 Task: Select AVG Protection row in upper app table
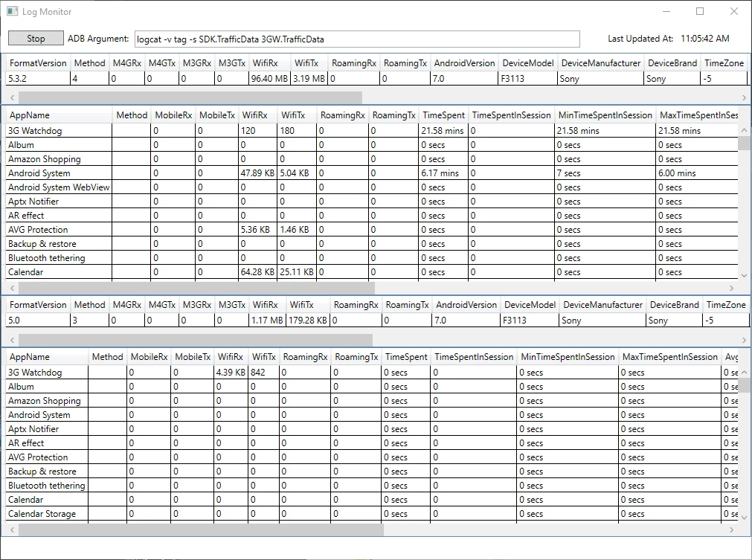coord(372,230)
